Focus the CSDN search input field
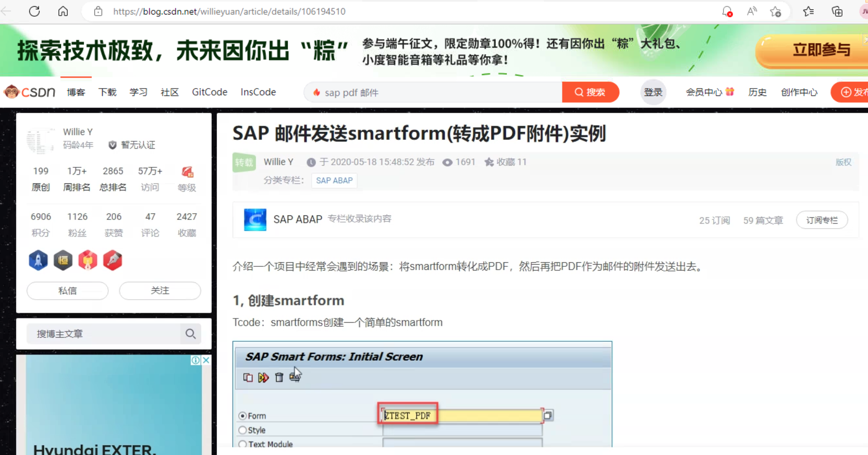Image resolution: width=868 pixels, height=455 pixels. click(433, 92)
